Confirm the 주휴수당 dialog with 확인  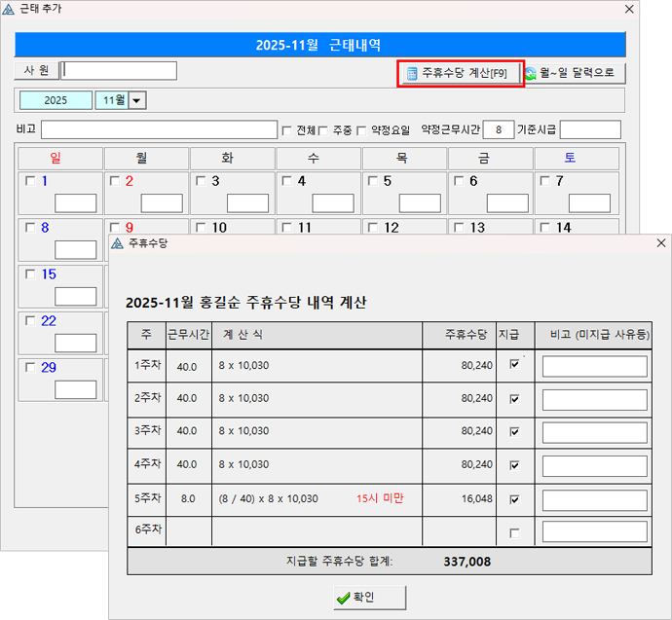(x=370, y=598)
